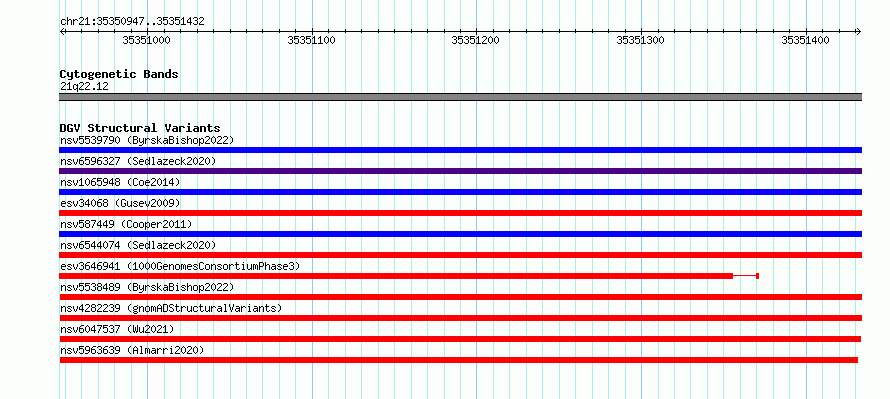Select the blue nsv587449 variant bar

(x=460, y=234)
